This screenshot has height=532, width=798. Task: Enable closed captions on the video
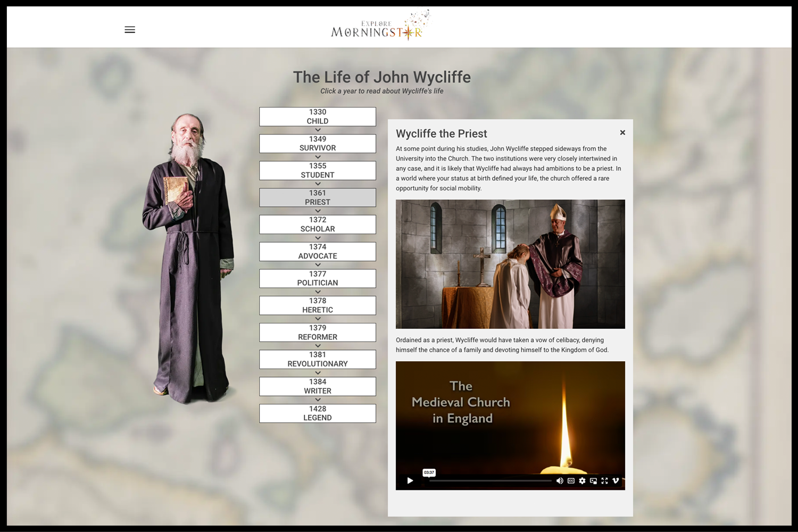pyautogui.click(x=570, y=480)
